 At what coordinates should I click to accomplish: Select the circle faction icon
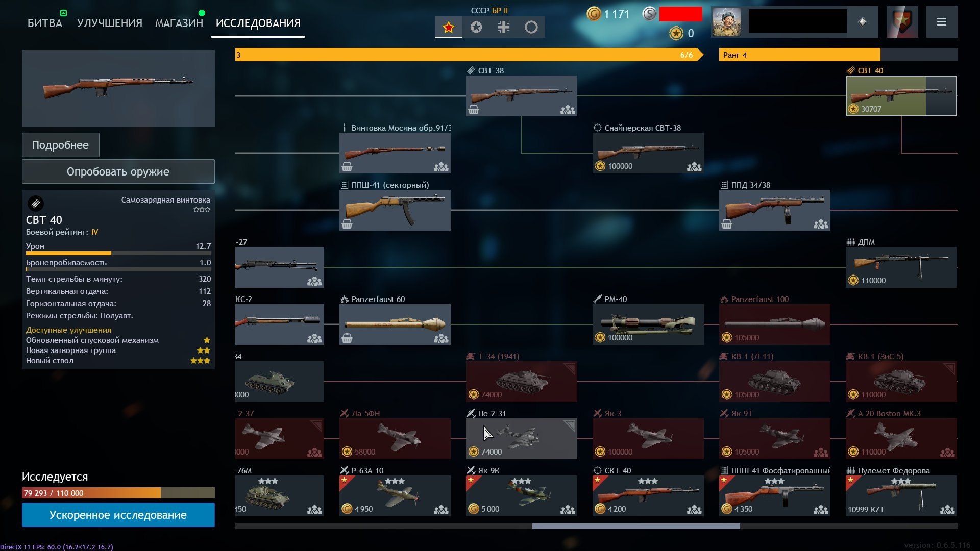531,27
